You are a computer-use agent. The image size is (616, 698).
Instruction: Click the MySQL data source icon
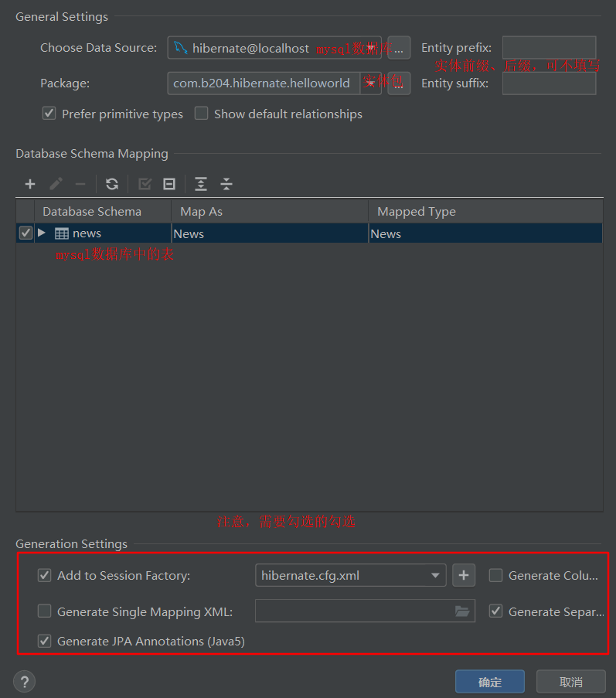pyautogui.click(x=180, y=47)
